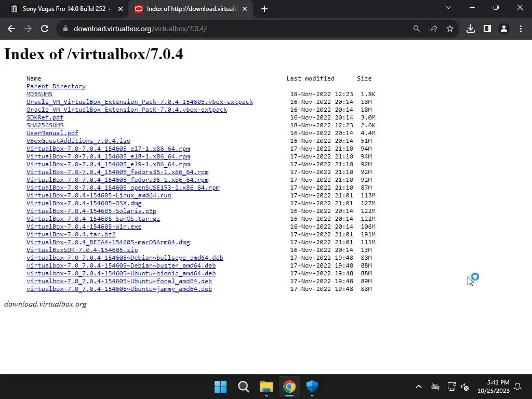Open Windows taskbar Search
Image resolution: width=532 pixels, height=399 pixels.
(244, 387)
